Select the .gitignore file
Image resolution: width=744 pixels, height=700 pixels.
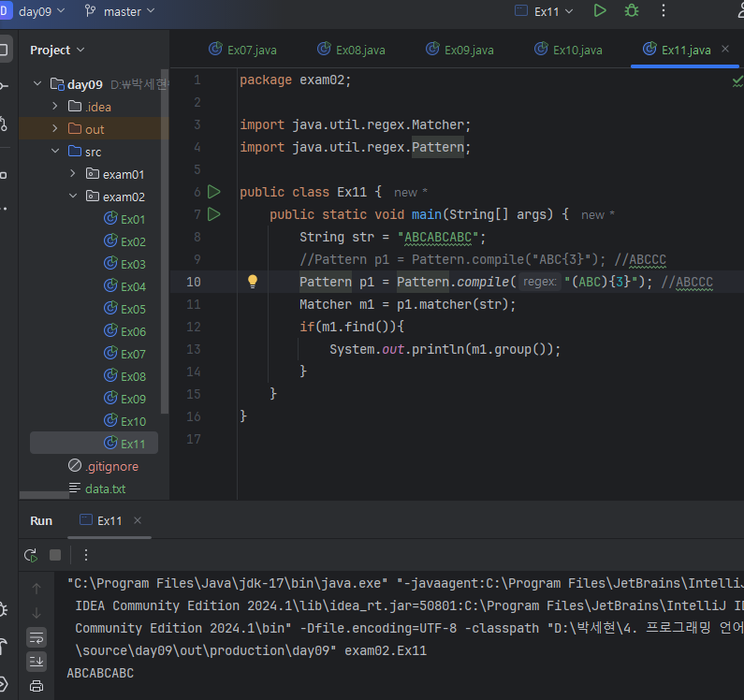(104, 466)
